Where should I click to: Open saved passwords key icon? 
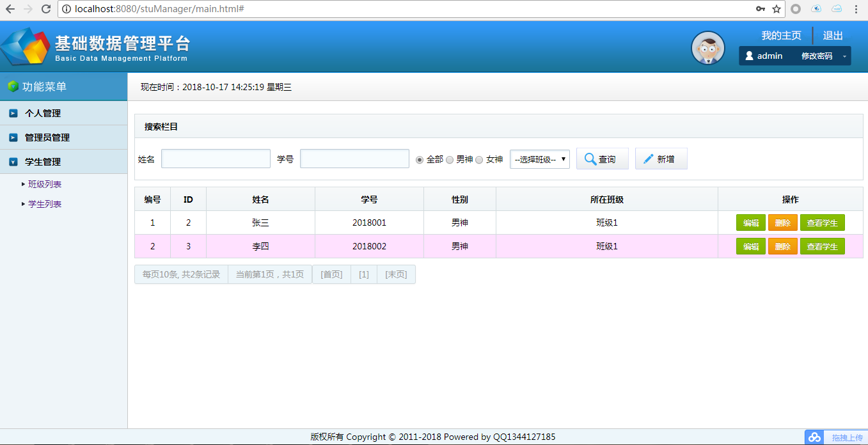tap(760, 9)
